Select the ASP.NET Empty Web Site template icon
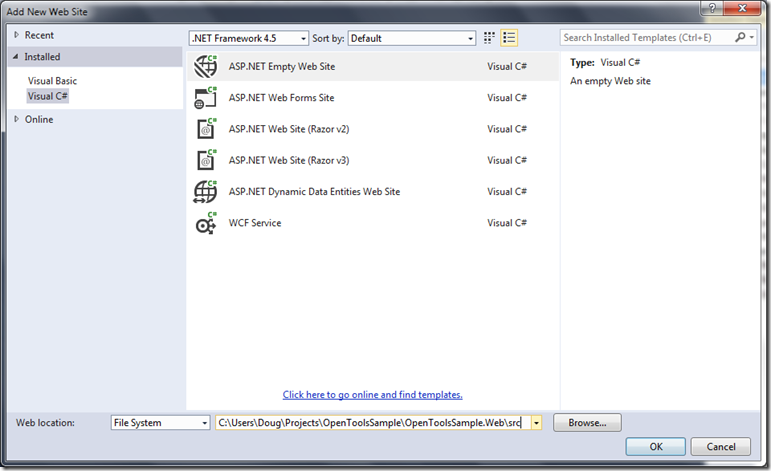The width and height of the screenshot is (771, 471). [x=206, y=66]
